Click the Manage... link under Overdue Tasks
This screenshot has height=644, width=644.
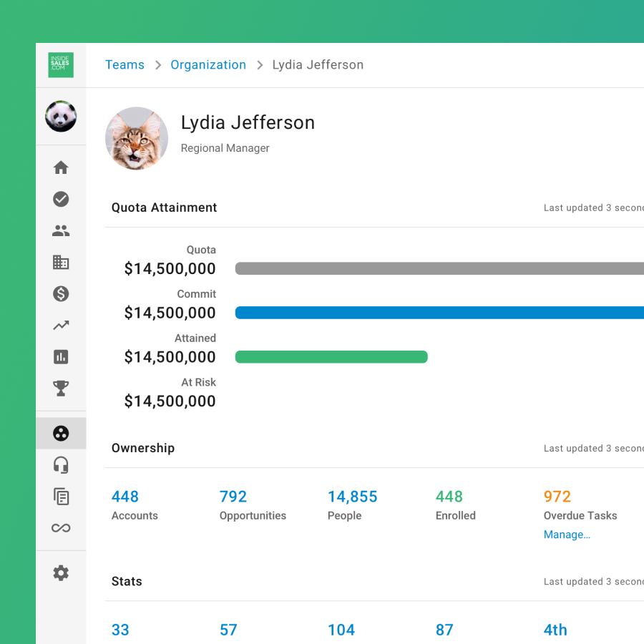(567, 535)
